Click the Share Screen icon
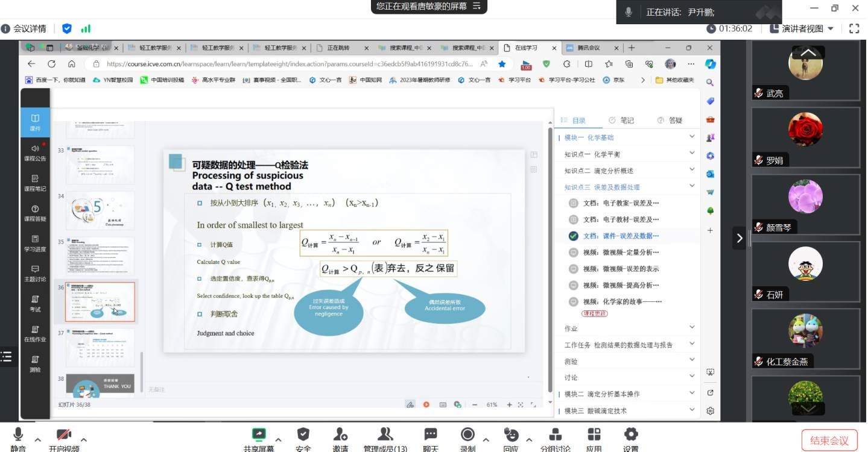This screenshot has width=868, height=452. tap(259, 435)
